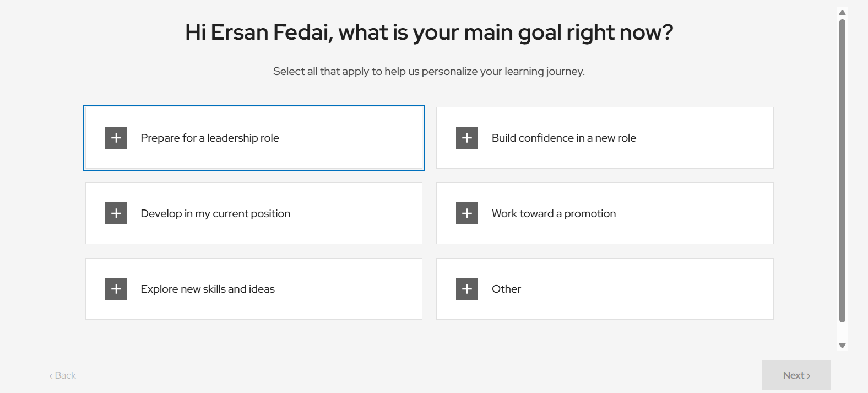Click the plus icon next to Build confidence
The width and height of the screenshot is (868, 393).
pyautogui.click(x=467, y=138)
